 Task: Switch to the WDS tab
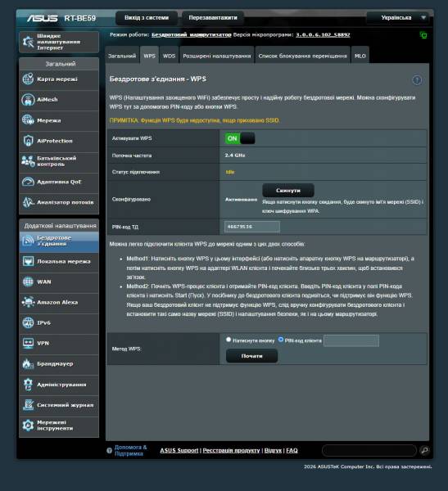(169, 56)
